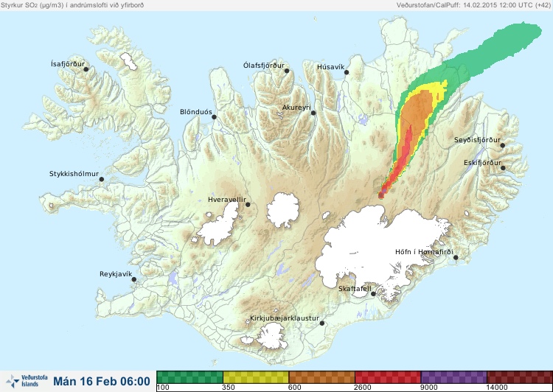Click the black dot marker at Ísafjörður
Viewport: 553px width, 392px height.
[x=86, y=69]
